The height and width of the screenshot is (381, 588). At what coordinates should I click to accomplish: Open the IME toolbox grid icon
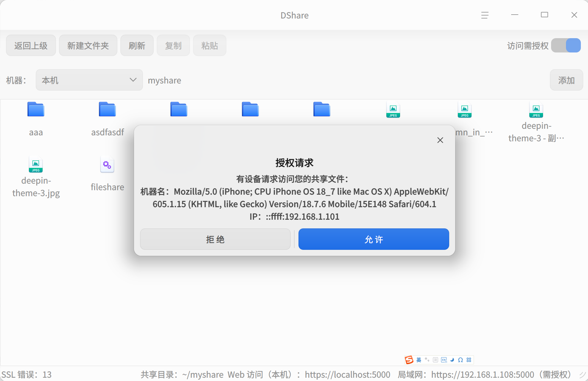469,360
